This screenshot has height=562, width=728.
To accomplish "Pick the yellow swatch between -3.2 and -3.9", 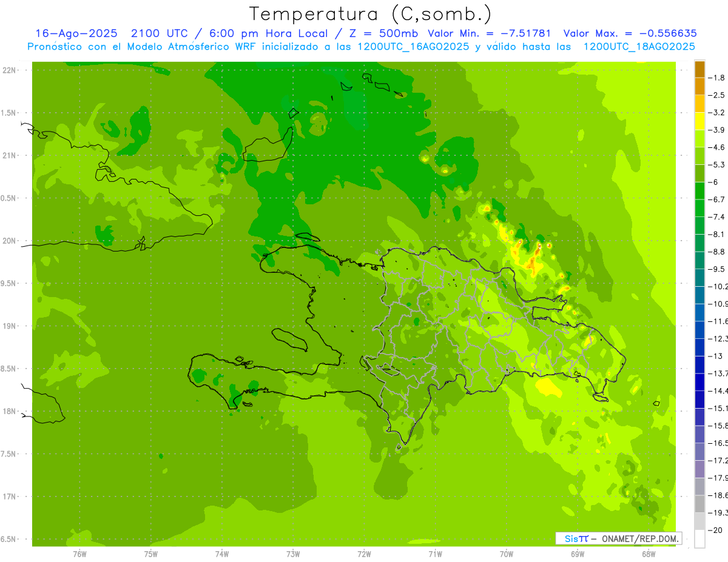I will 699,121.
